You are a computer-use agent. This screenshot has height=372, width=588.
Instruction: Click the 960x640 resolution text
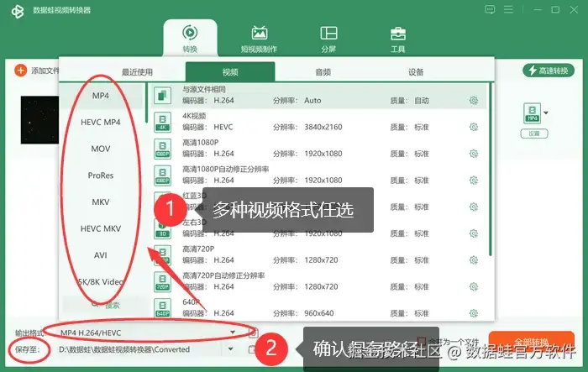(x=318, y=313)
